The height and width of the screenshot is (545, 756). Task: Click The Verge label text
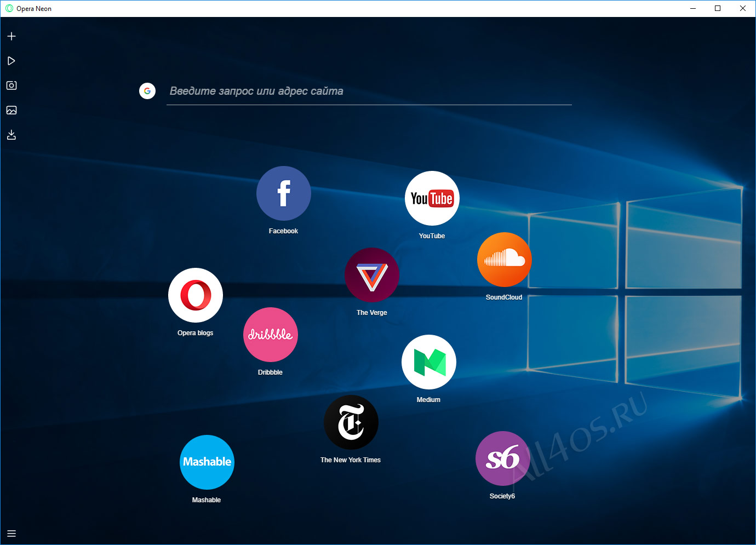(372, 313)
